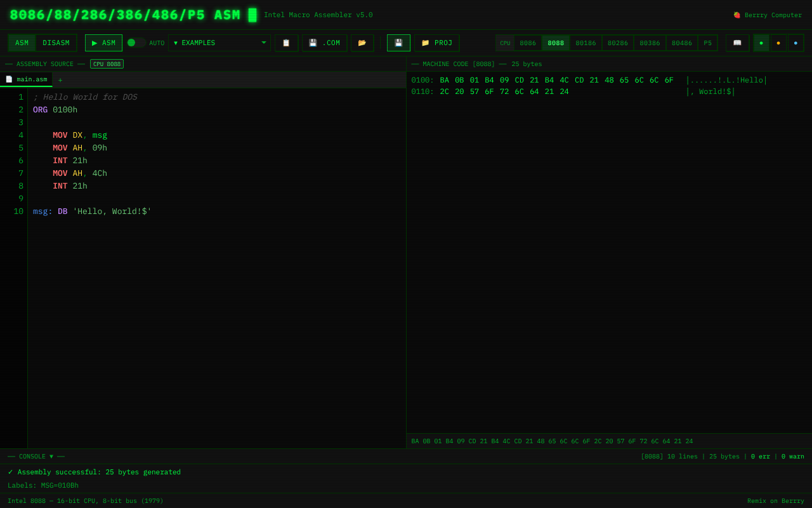Select the P5 CPU
812x508 pixels.
tap(708, 43)
